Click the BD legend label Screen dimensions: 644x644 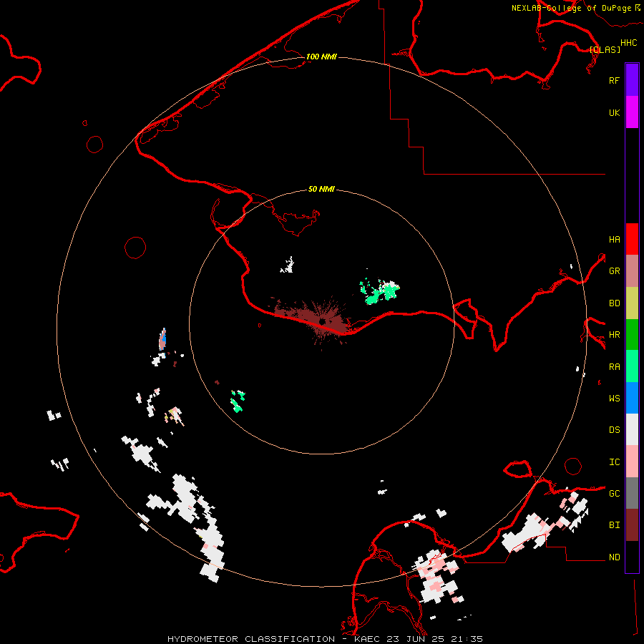click(x=614, y=303)
